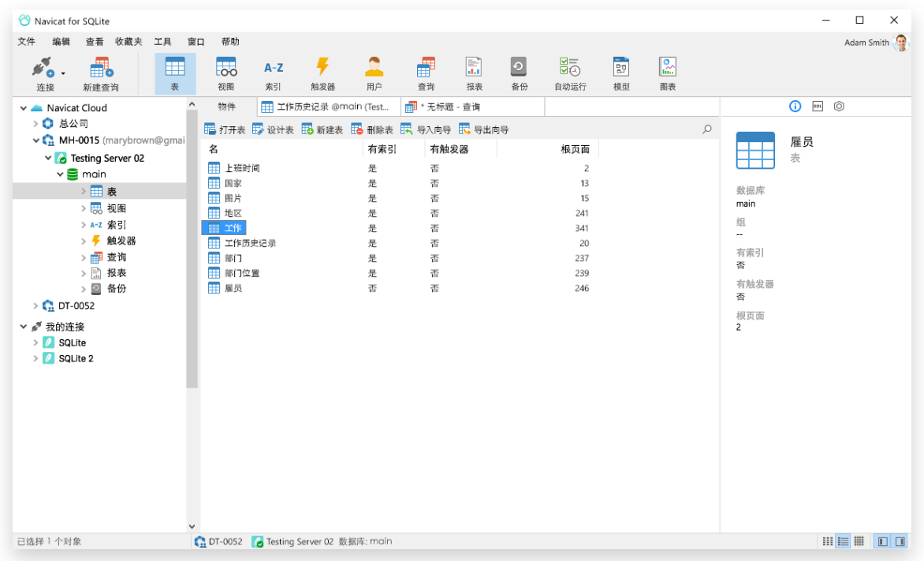
Task: Click the 打开表 button
Action: pos(225,129)
